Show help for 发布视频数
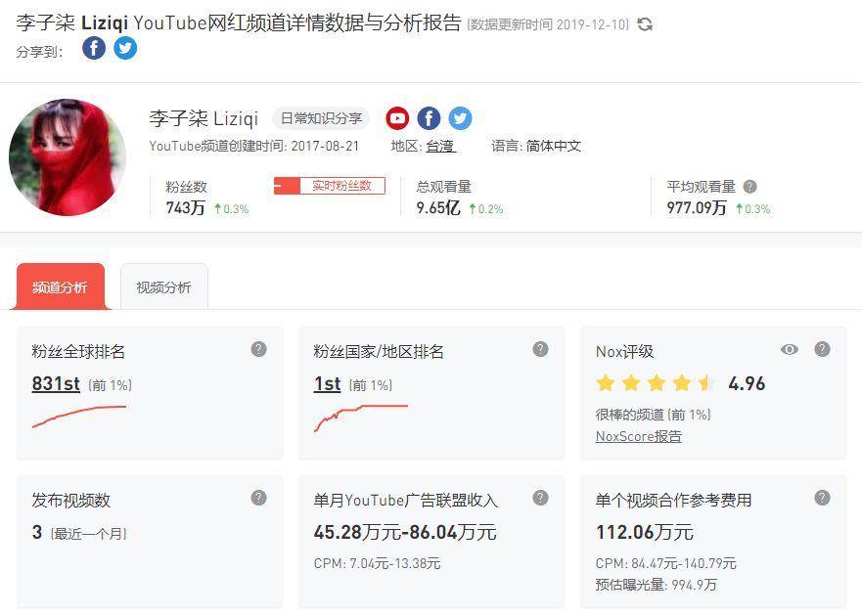The width and height of the screenshot is (862, 616). coord(259,498)
